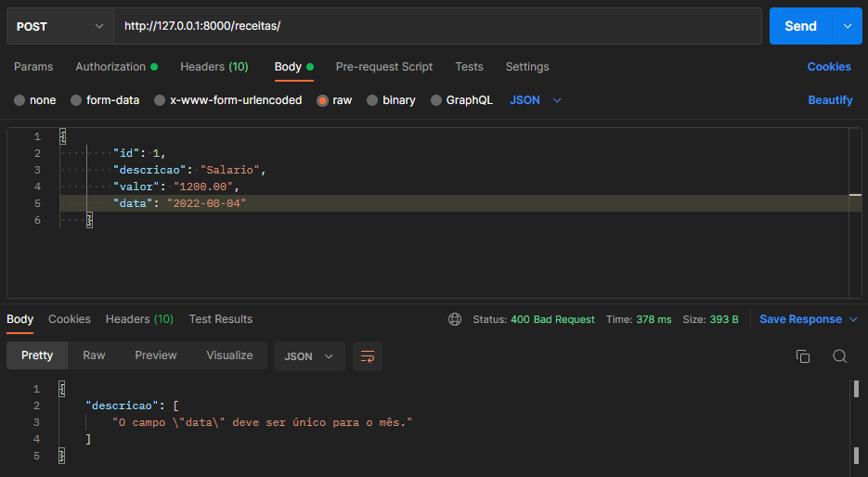
Task: Click the "id": 1 line in editor
Action: [139, 153]
